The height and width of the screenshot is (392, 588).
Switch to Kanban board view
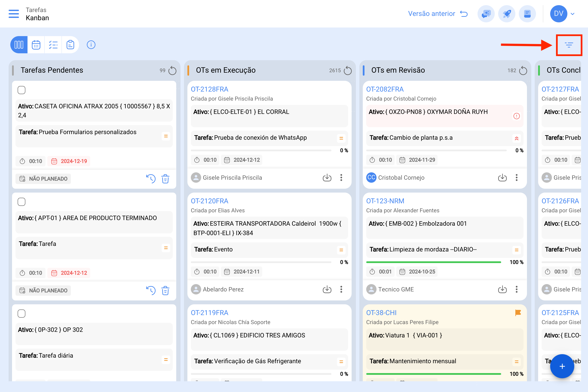click(x=19, y=45)
